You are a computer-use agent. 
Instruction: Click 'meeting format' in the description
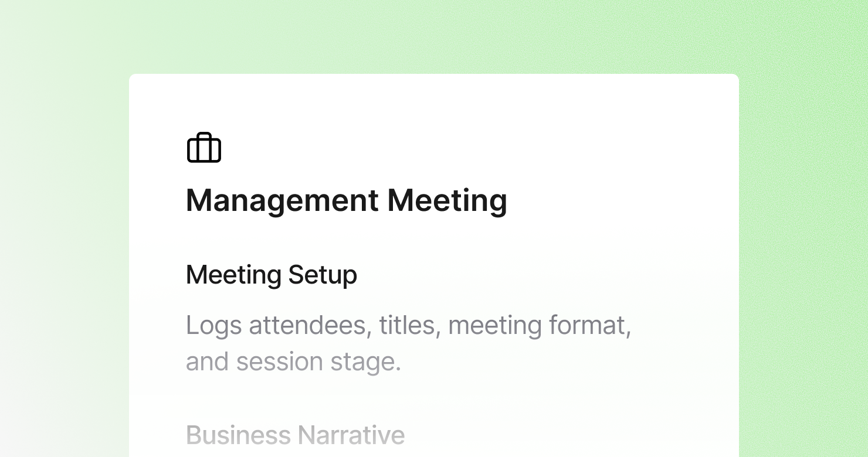point(540,326)
